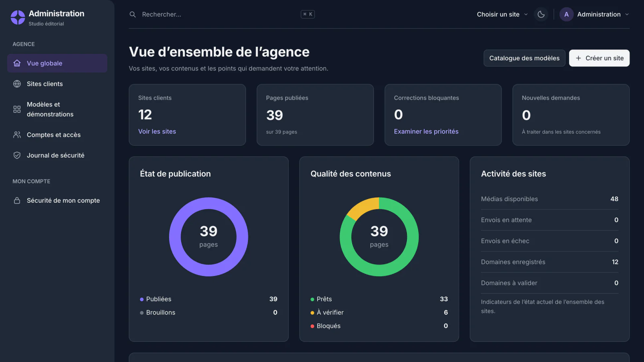Image resolution: width=644 pixels, height=362 pixels.
Task: Click the home icon beside Vue globale
Action: (x=17, y=63)
